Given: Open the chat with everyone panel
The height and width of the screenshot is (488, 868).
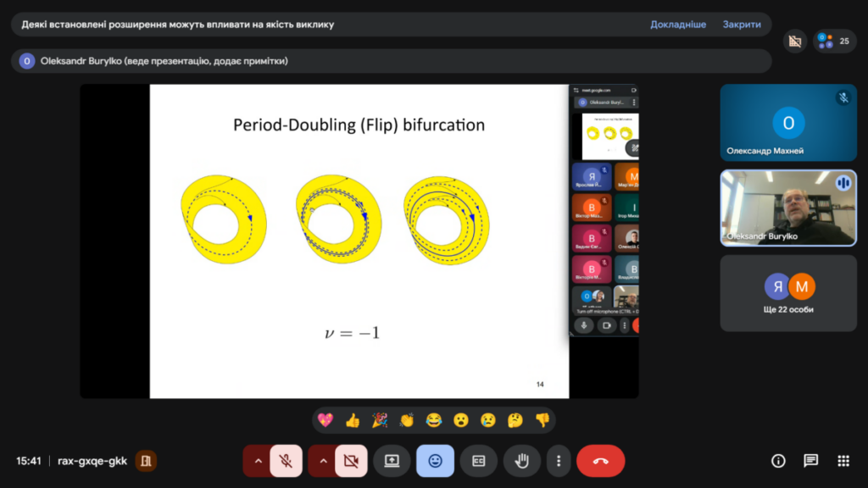Looking at the screenshot, I should [810, 461].
